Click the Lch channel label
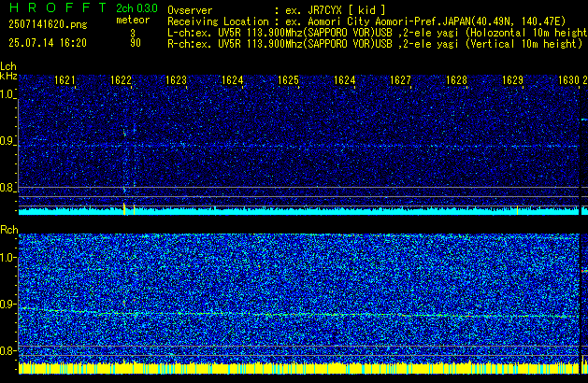This screenshot has height=383, width=588. tap(8, 66)
